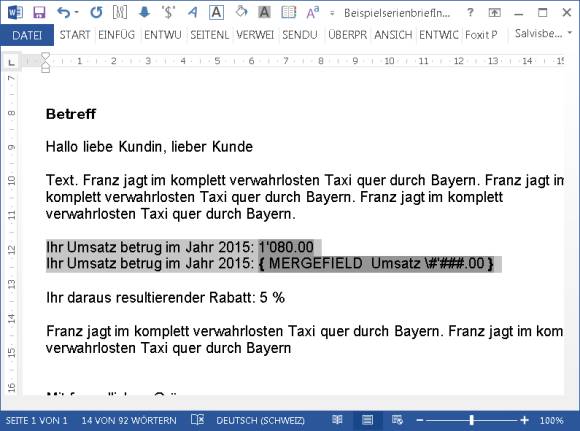580x431 pixels.
Task: Switch to Print Layout view
Action: tap(367, 420)
